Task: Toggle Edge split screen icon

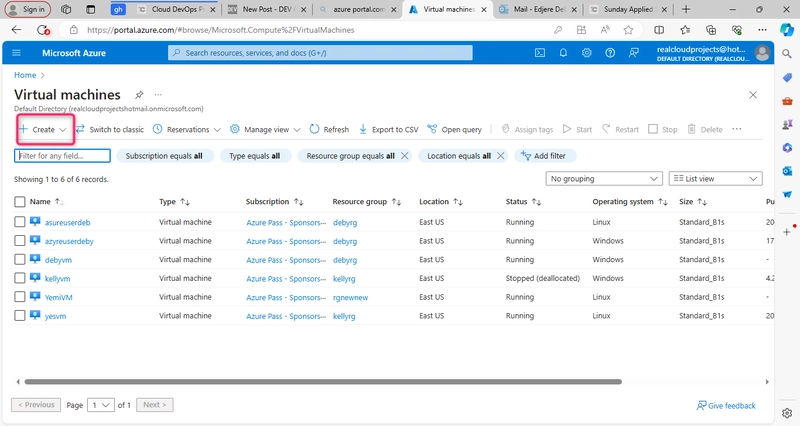Action: click(659, 30)
